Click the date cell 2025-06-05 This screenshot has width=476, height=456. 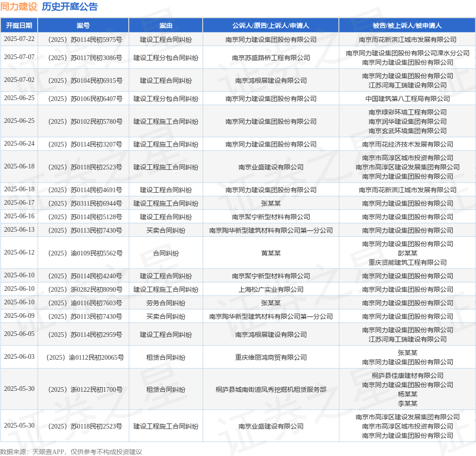(19, 334)
